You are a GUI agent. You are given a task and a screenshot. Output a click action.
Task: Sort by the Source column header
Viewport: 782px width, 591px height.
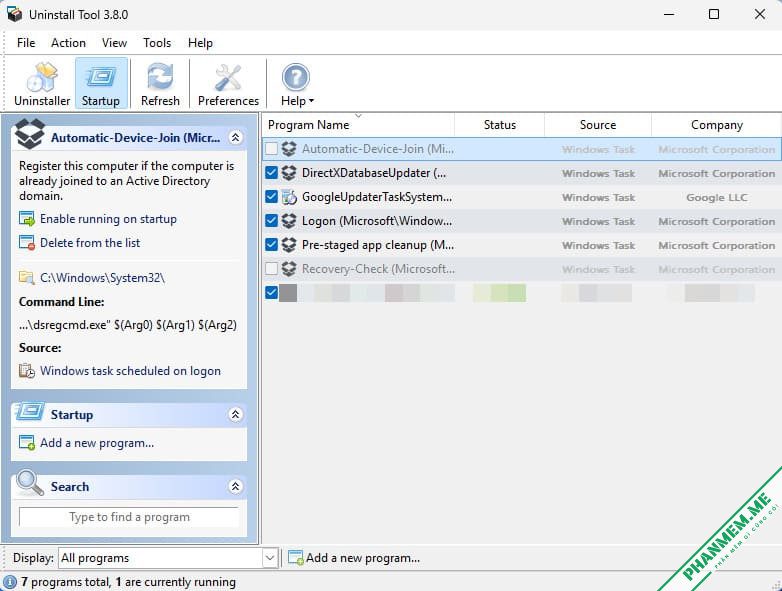(597, 125)
